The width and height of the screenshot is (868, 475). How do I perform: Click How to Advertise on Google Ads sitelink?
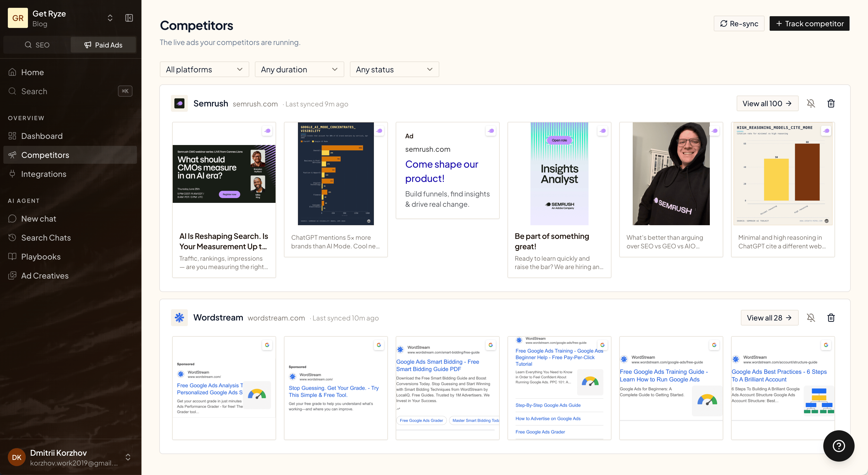pyautogui.click(x=548, y=418)
